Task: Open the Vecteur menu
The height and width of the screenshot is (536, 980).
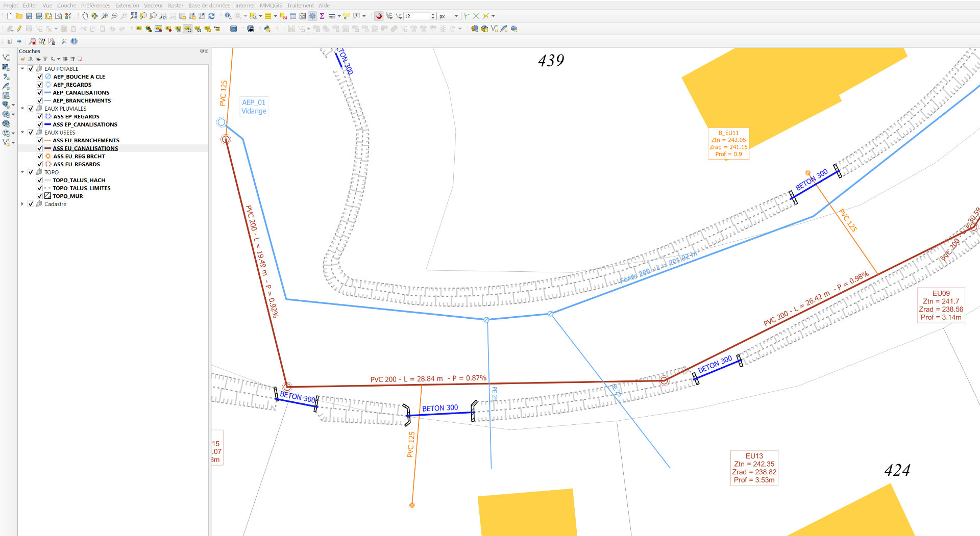Action: pos(153,6)
